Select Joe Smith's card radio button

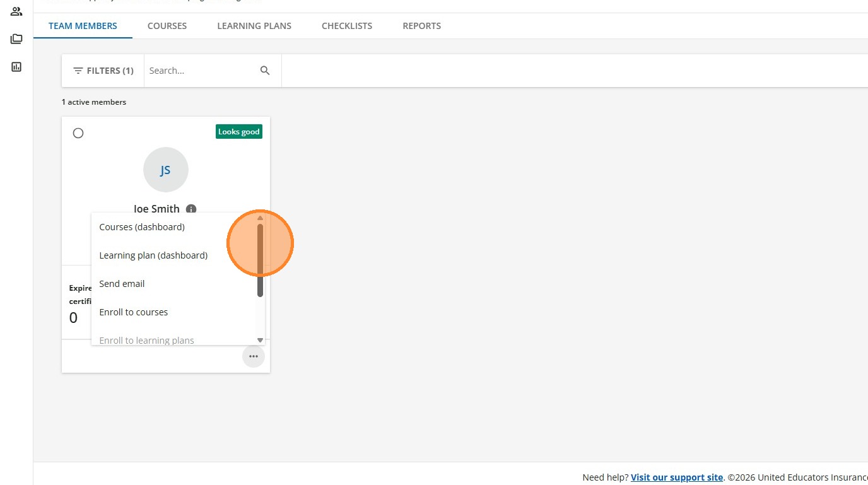(78, 133)
